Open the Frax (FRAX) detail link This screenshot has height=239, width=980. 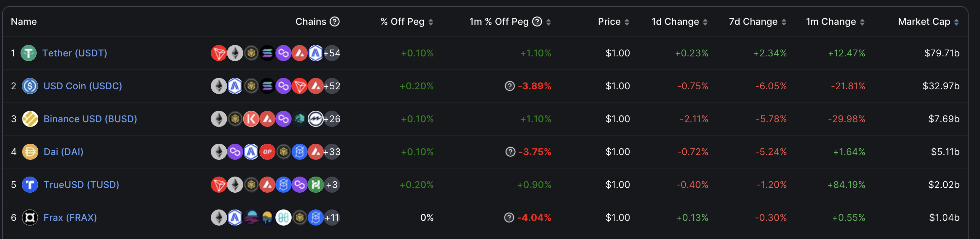[70, 218]
